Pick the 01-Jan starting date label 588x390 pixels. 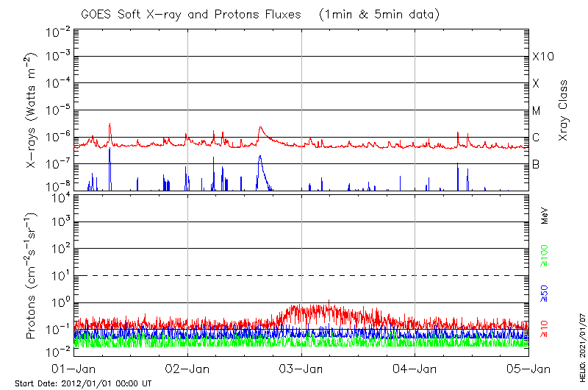click(74, 368)
